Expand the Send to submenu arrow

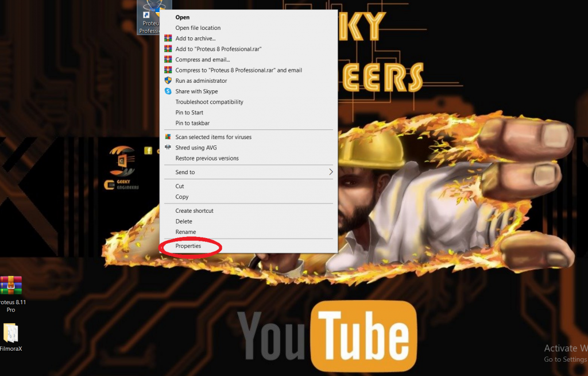coord(331,172)
